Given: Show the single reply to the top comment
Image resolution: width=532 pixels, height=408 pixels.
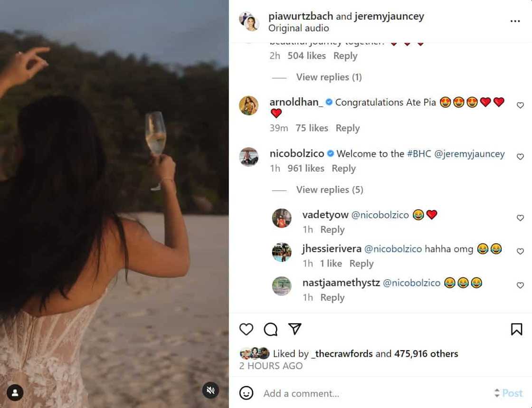Looking at the screenshot, I should (x=329, y=77).
